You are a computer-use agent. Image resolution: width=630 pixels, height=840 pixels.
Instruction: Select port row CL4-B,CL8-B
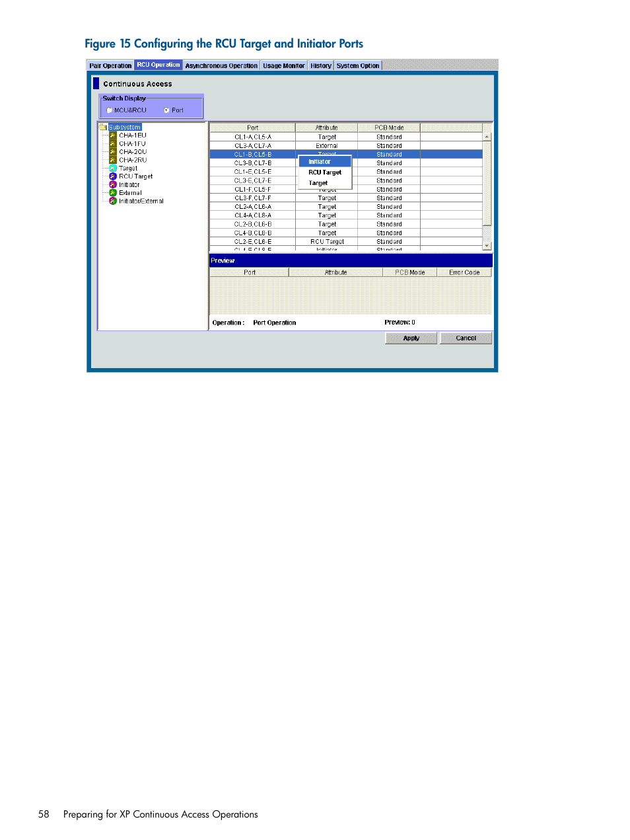pos(346,233)
